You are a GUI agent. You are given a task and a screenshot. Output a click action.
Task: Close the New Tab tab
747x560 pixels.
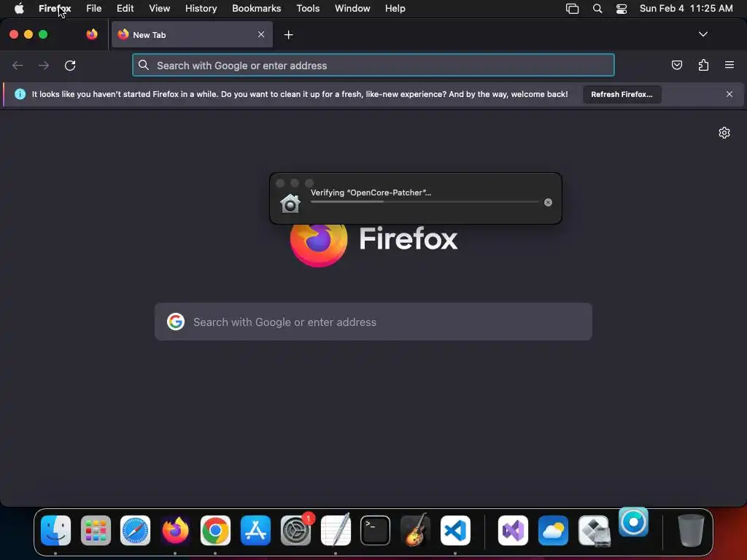(x=261, y=34)
